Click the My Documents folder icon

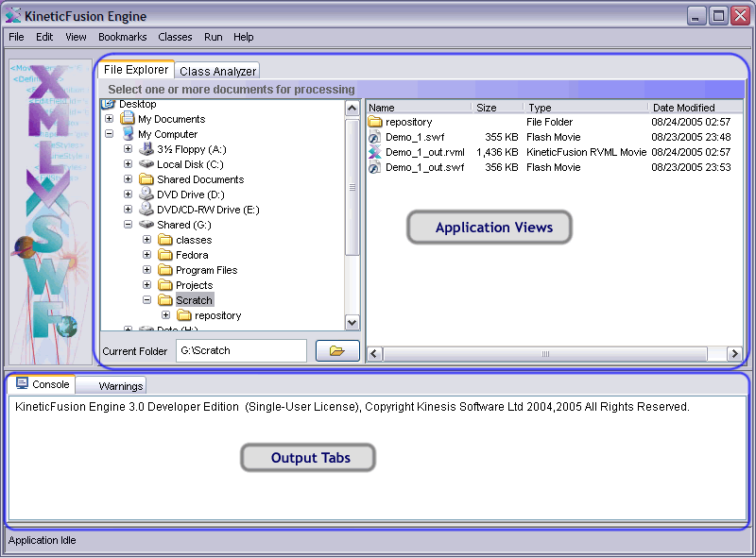[x=128, y=119]
